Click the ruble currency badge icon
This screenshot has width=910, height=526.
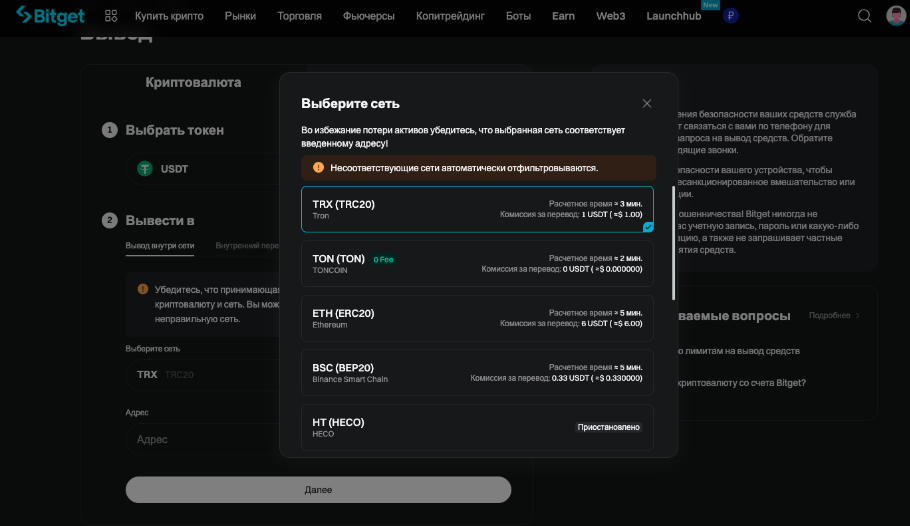731,16
